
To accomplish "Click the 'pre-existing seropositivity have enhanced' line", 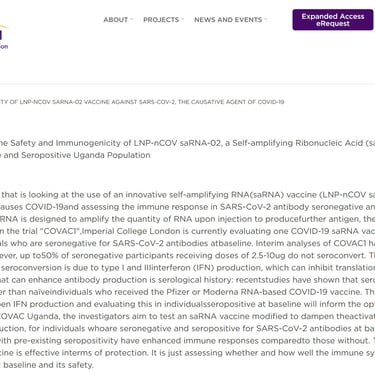I will tap(187, 341).
